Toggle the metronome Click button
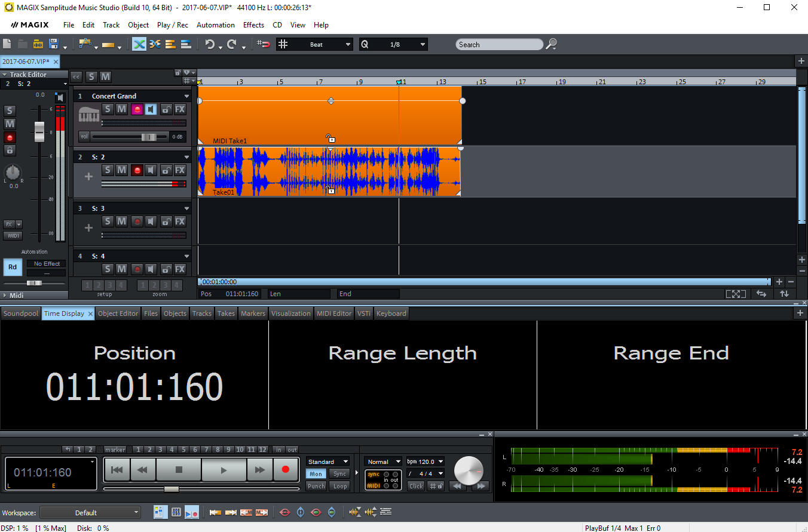Viewport: 808px width, 532px height. [416, 486]
